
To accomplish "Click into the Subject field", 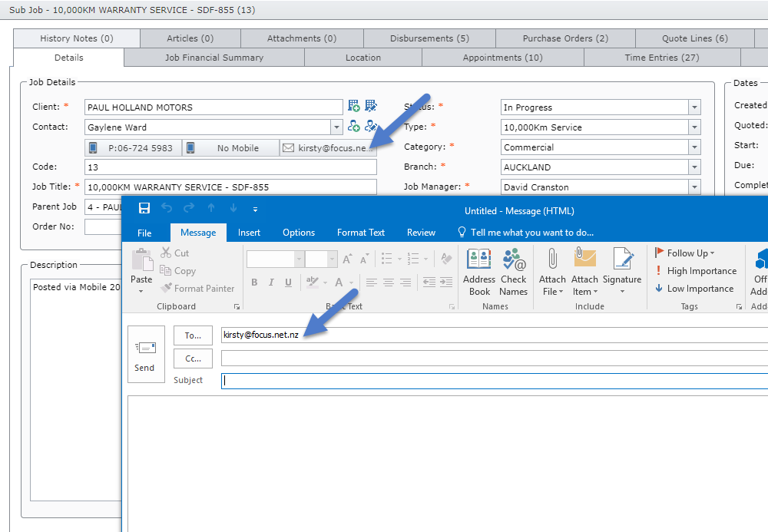I will [x=492, y=381].
